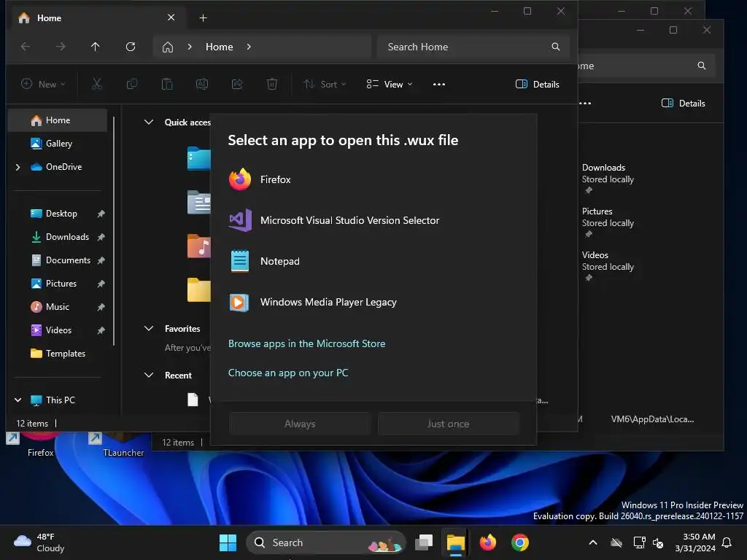Click the Copy toolbar icon
The width and height of the screenshot is (747, 560).
pos(132,85)
